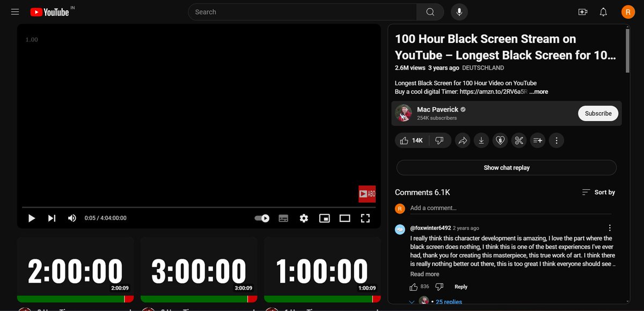Save video to playlist
Viewport: 644px width, 311px height.
coord(537,140)
